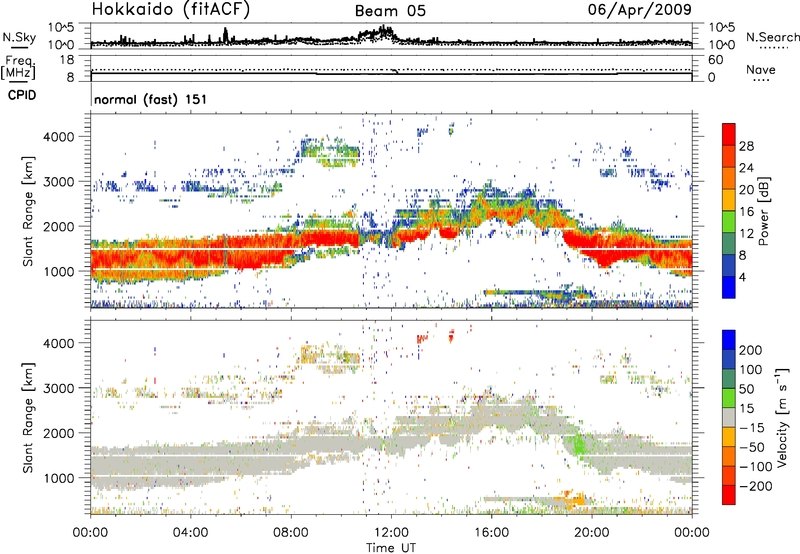Click the 'Hokkaido (fitACF)' plot title

[170, 10]
